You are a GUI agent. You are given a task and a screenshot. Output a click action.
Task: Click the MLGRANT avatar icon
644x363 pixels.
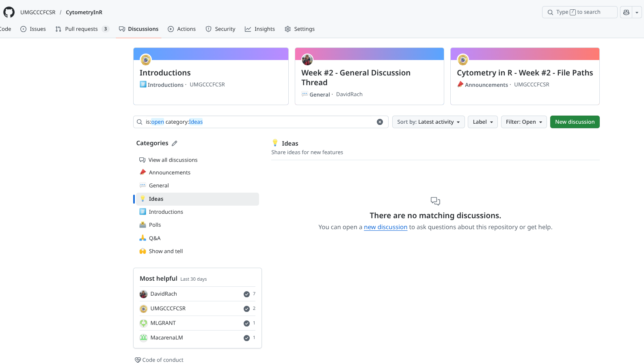(143, 323)
